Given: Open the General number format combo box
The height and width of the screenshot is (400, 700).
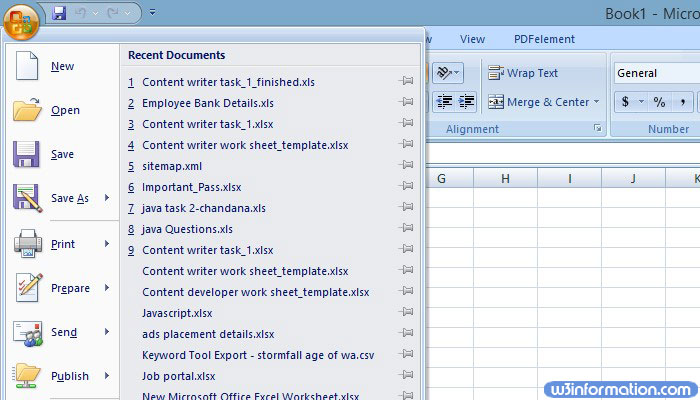Looking at the screenshot, I should 656,73.
